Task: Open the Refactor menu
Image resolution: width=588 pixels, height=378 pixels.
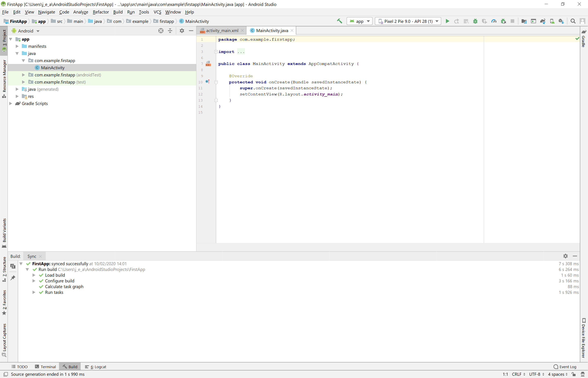Action: click(x=100, y=12)
